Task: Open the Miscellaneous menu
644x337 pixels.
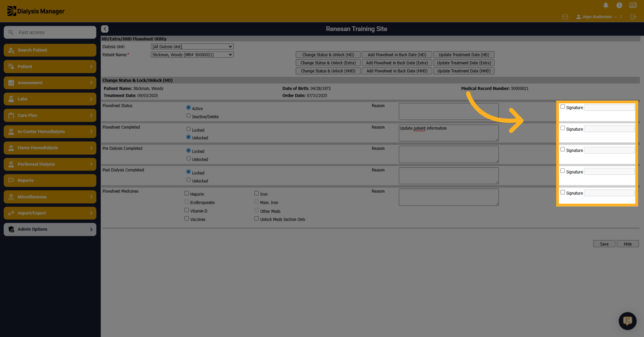Action: (x=50, y=197)
